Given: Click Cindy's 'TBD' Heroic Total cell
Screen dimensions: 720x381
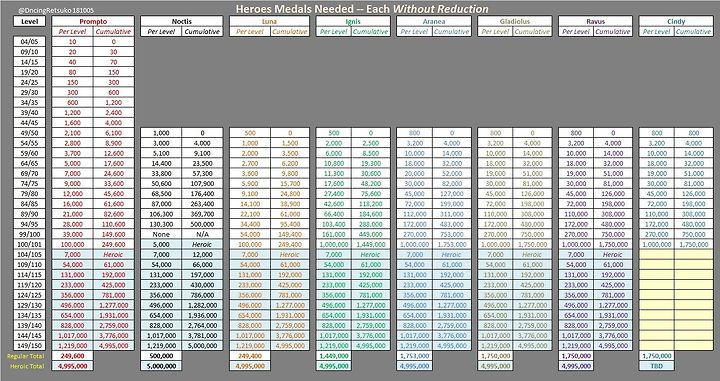Looking at the screenshot, I should tap(657, 366).
